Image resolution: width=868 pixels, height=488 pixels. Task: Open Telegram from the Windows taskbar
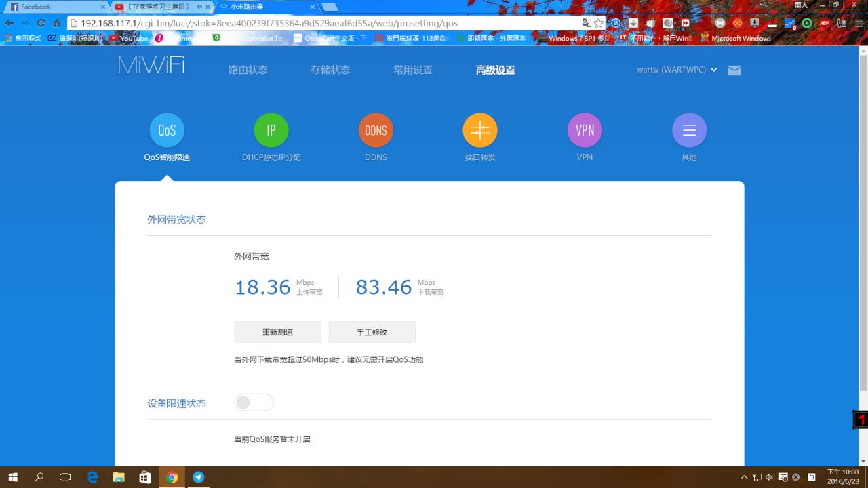click(198, 477)
